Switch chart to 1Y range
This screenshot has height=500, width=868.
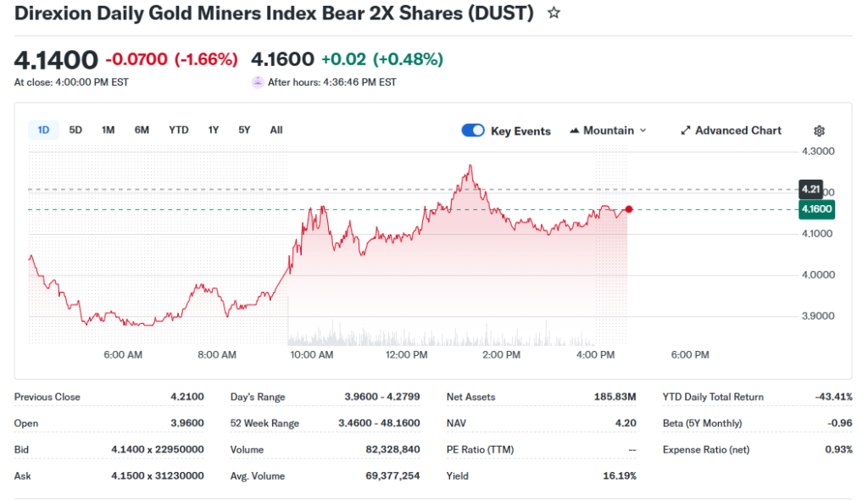coord(214,130)
